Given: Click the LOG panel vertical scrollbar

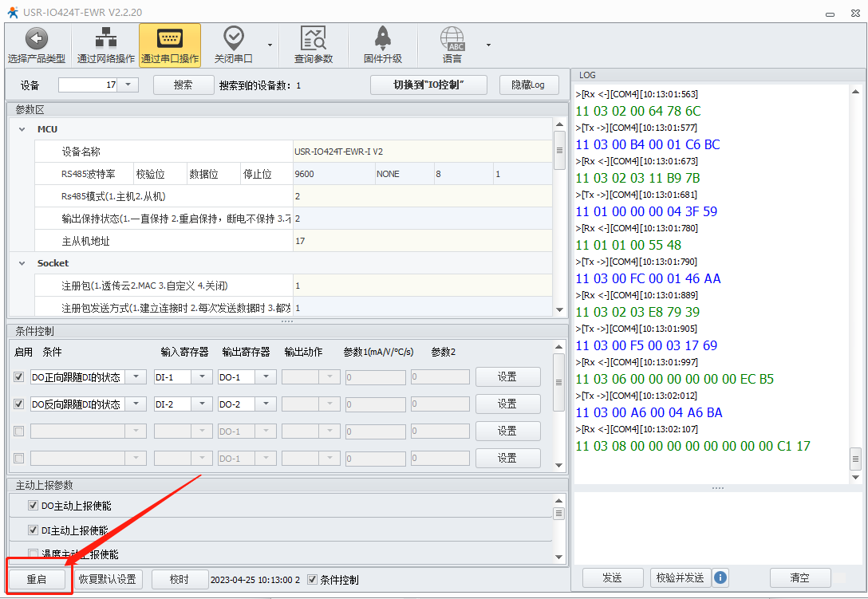Looking at the screenshot, I should 855,458.
